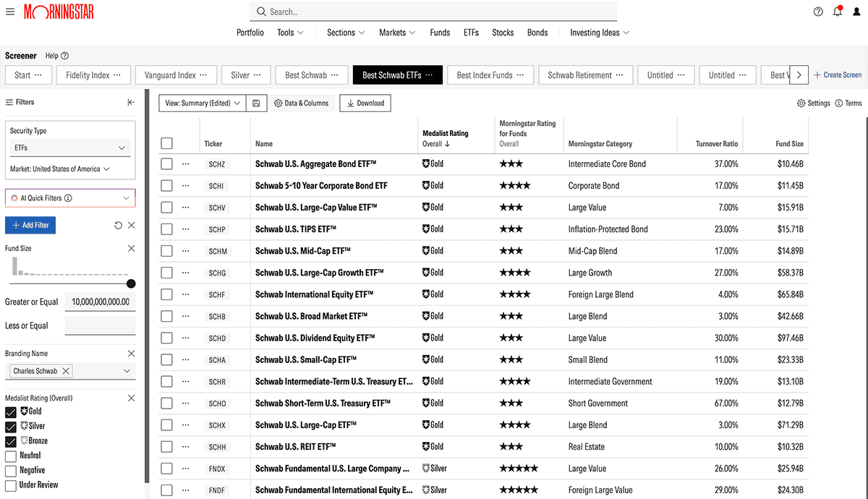The image size is (868, 499).
Task: Open options on Fidelity Index tab
Action: tap(118, 75)
